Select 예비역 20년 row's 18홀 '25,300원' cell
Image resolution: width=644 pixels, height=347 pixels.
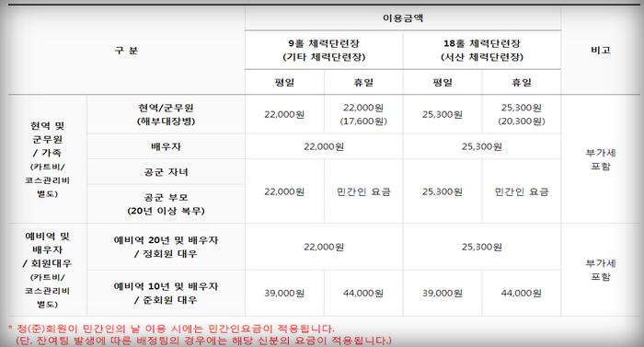point(482,247)
